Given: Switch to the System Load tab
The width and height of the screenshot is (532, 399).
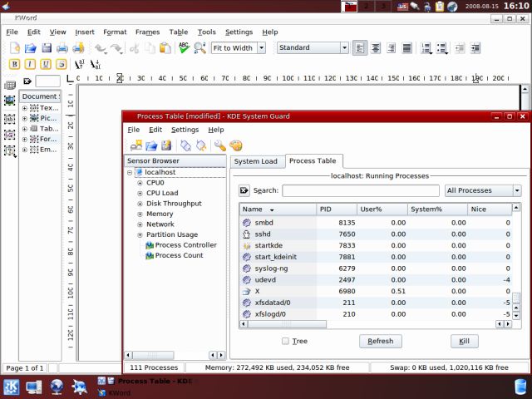Looking at the screenshot, I should click(x=255, y=161).
